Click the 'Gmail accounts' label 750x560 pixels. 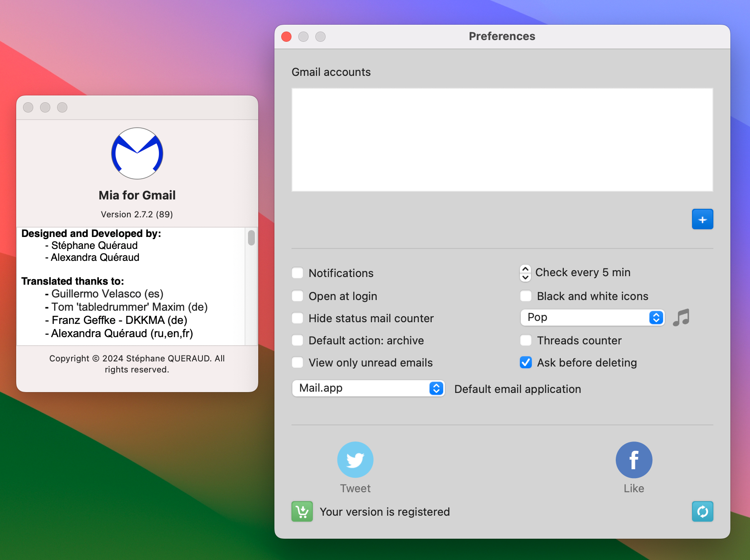tap(331, 72)
